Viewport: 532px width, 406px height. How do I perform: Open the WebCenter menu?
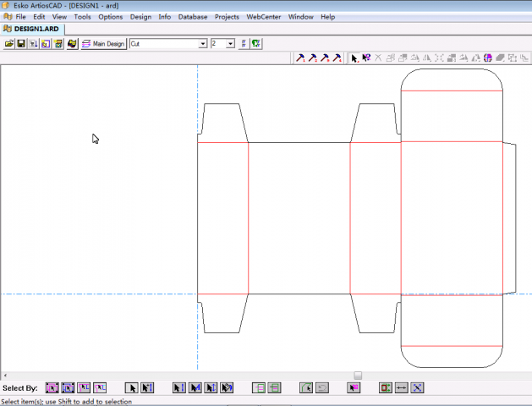pos(263,17)
